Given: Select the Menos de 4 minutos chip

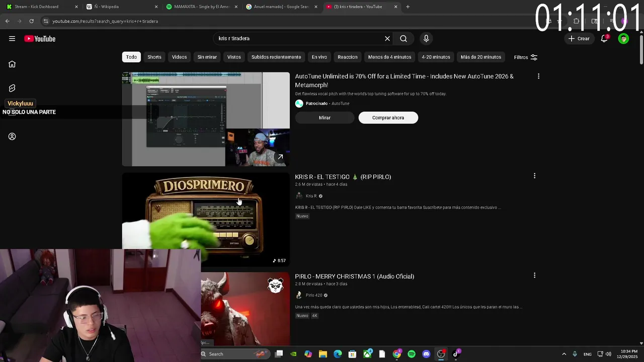Looking at the screenshot, I should [389, 57].
